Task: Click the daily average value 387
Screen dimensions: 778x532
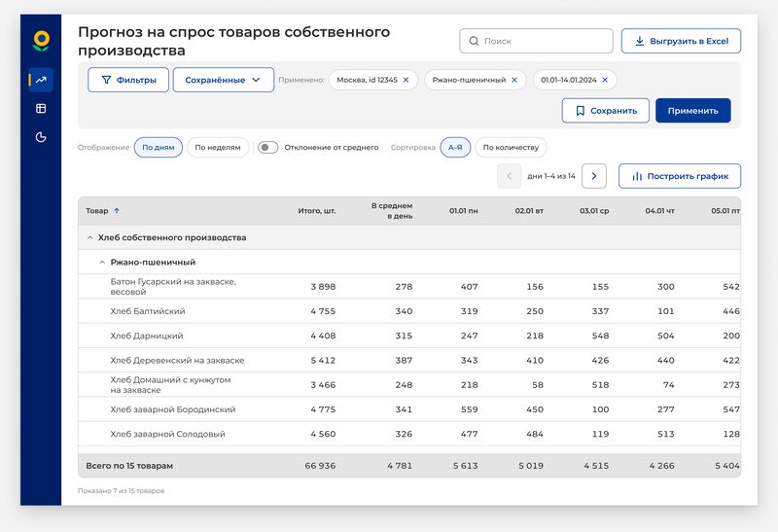Action: 404,360
